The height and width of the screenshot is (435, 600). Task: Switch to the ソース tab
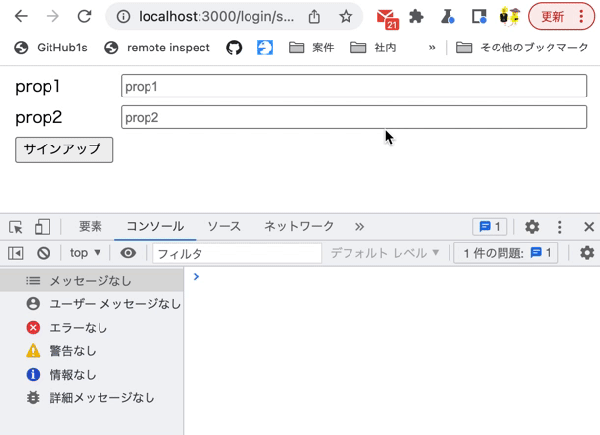[x=224, y=226]
